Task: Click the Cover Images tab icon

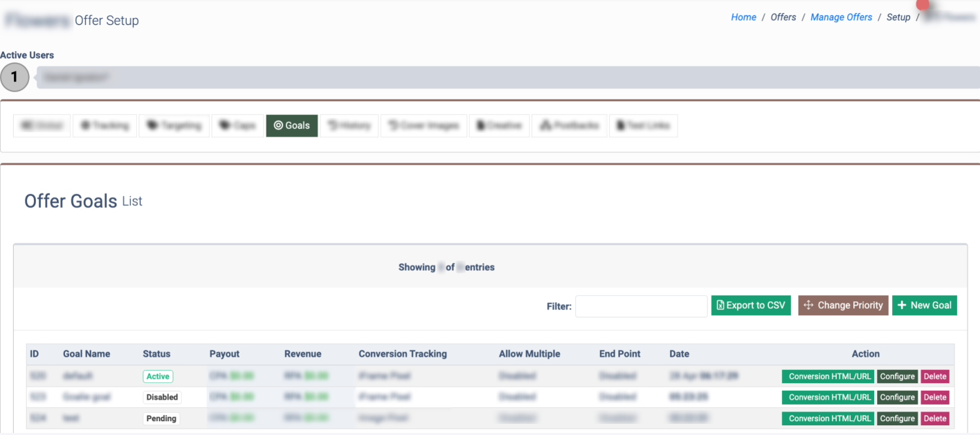Action: click(393, 125)
